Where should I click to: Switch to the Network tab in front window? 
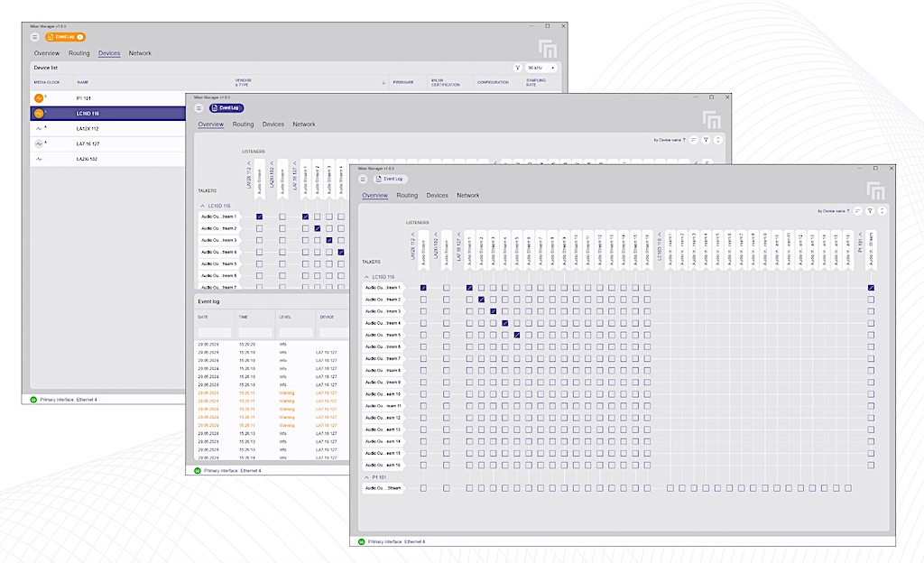(x=467, y=196)
